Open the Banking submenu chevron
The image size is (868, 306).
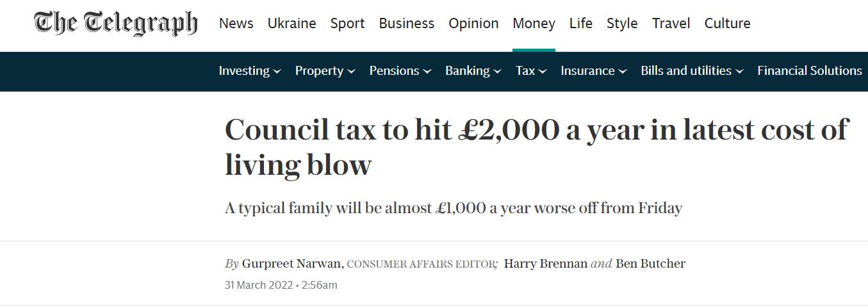coord(496,72)
